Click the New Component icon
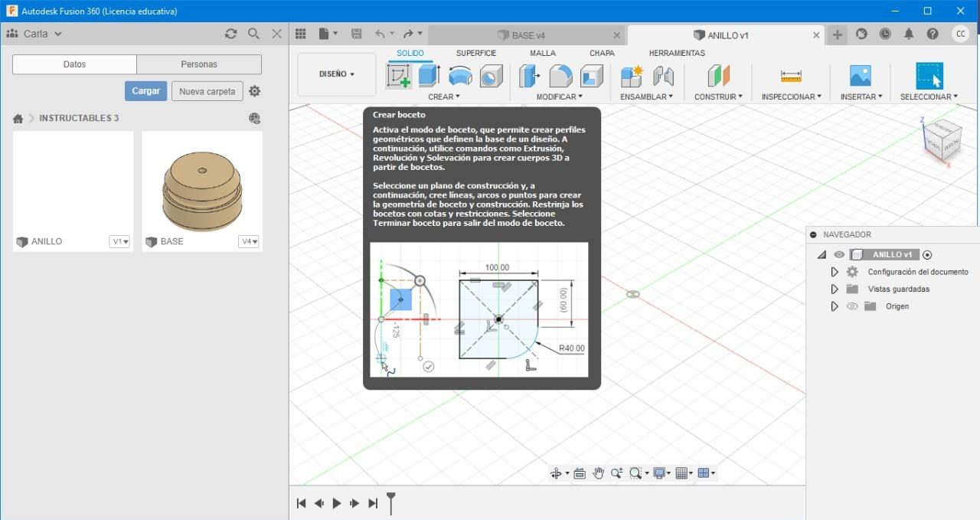 tap(632, 76)
